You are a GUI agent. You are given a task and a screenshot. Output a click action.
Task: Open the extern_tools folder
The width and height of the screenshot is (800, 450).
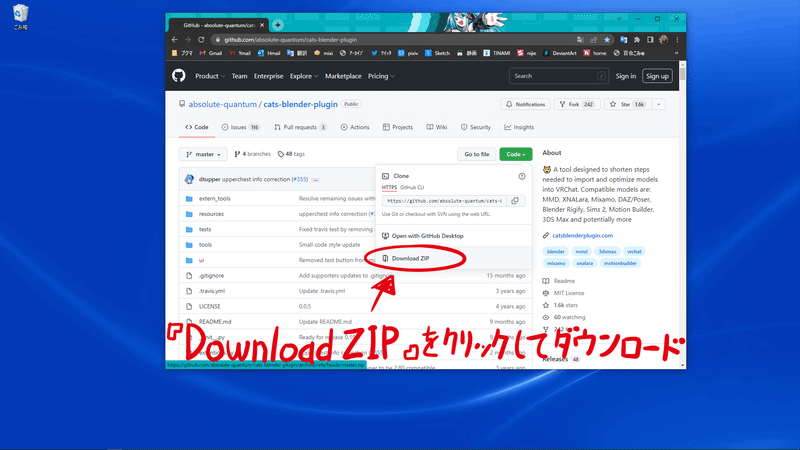point(214,198)
